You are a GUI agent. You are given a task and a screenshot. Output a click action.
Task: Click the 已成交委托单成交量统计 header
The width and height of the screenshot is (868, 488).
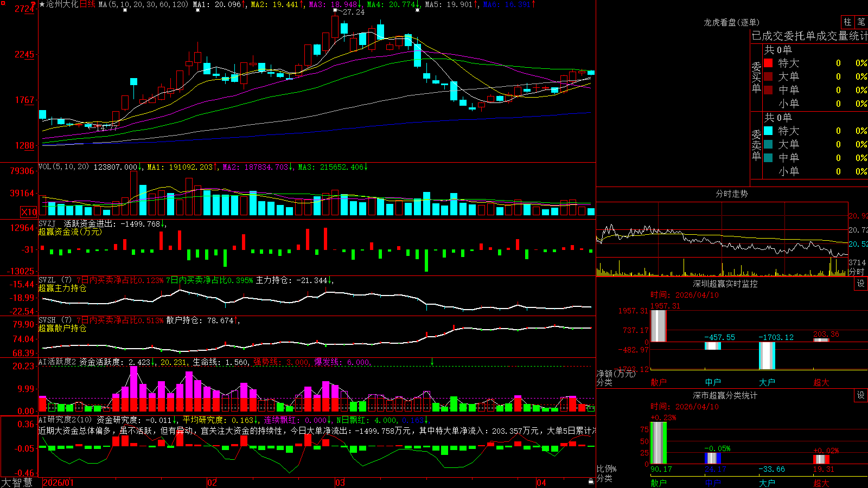pyautogui.click(x=809, y=36)
